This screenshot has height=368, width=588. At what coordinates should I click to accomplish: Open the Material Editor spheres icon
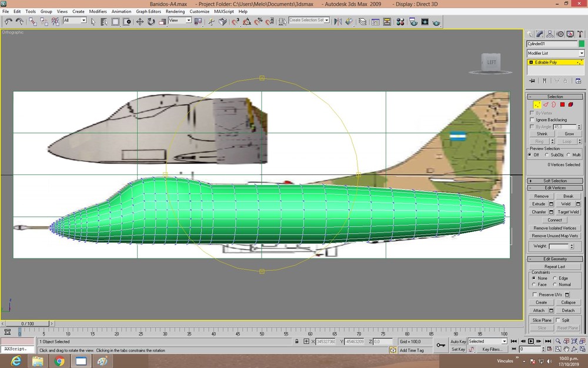coord(400,21)
